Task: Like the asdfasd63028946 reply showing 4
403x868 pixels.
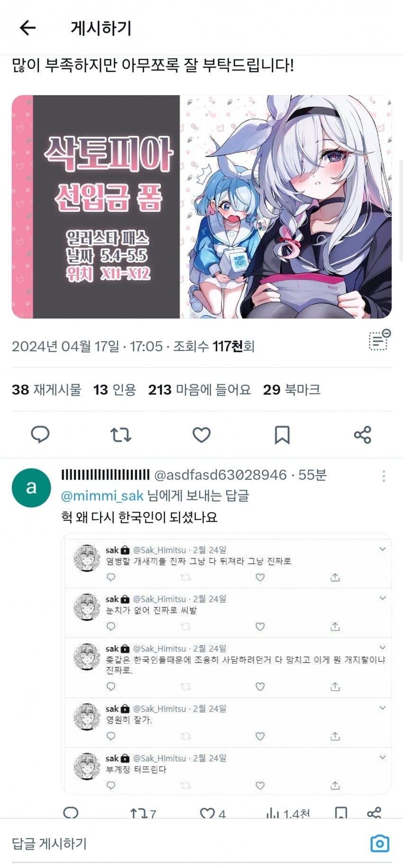Action: (x=212, y=814)
